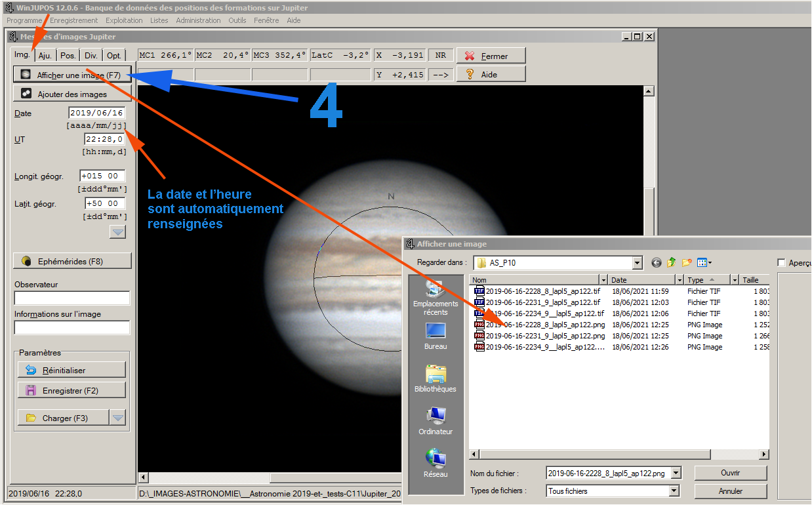
Task: Open Bureau in dialog sidebar
Action: point(436,334)
